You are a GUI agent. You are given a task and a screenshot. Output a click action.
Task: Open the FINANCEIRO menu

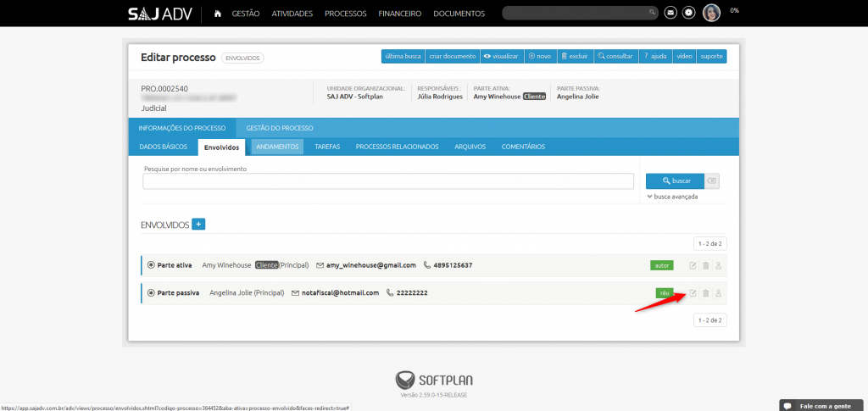point(400,14)
